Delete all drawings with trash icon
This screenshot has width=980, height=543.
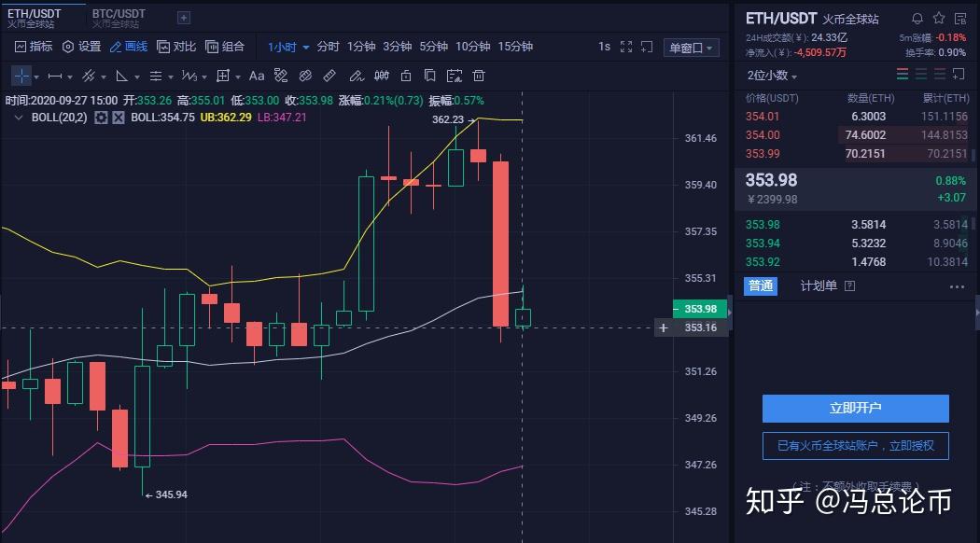pyautogui.click(x=479, y=77)
